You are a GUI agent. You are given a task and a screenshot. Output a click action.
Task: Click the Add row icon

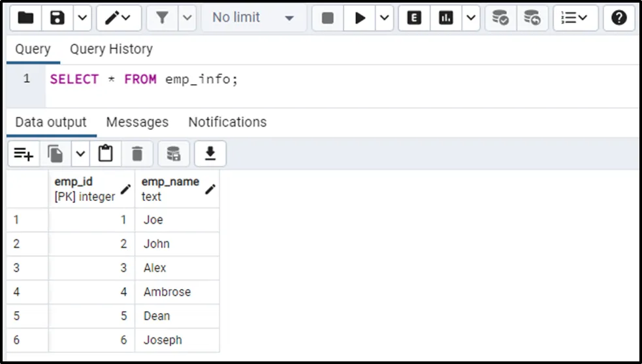24,154
